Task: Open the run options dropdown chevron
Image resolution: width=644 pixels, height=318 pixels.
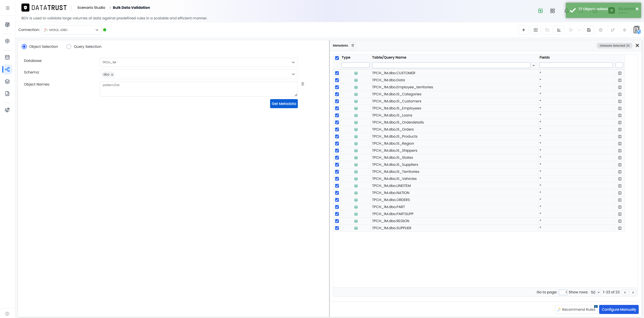Action: (579, 30)
